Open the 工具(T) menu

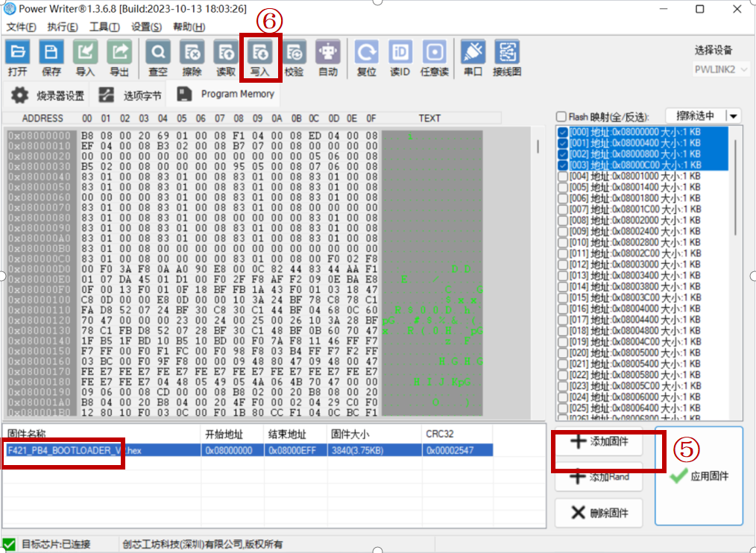[x=104, y=27]
